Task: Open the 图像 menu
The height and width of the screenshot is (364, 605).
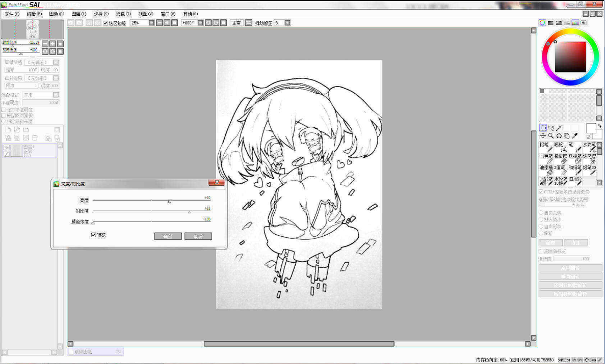Action: (x=57, y=14)
